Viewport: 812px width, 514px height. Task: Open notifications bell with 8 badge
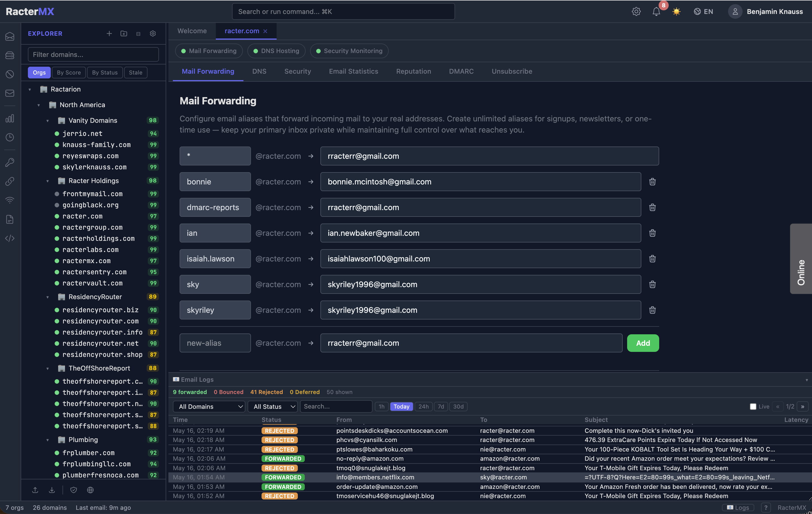coord(656,11)
